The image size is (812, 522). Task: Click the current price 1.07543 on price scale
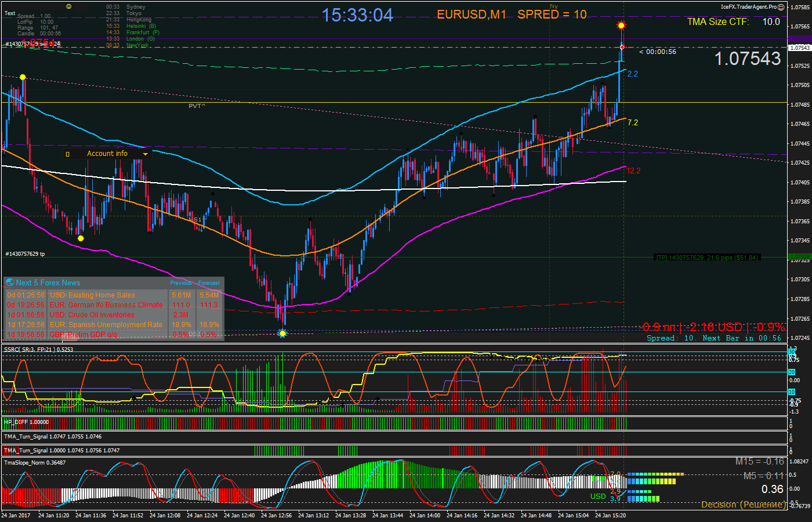tap(800, 48)
